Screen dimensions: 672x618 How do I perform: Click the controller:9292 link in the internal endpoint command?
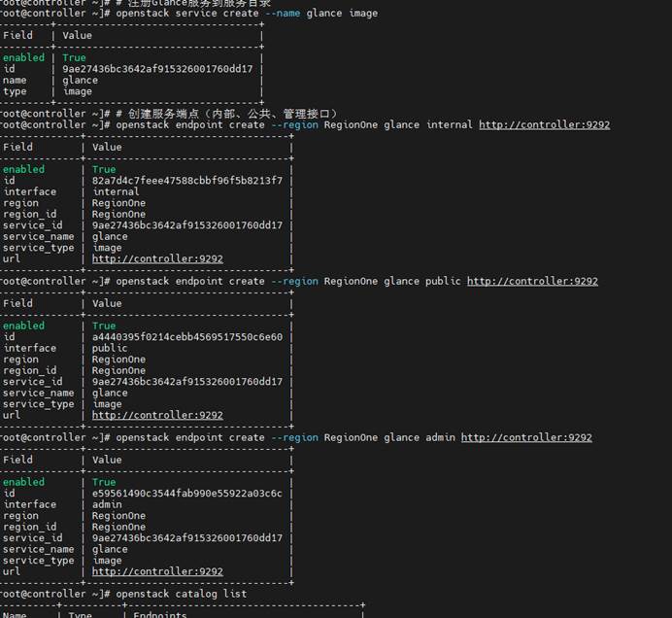pyautogui.click(x=544, y=124)
